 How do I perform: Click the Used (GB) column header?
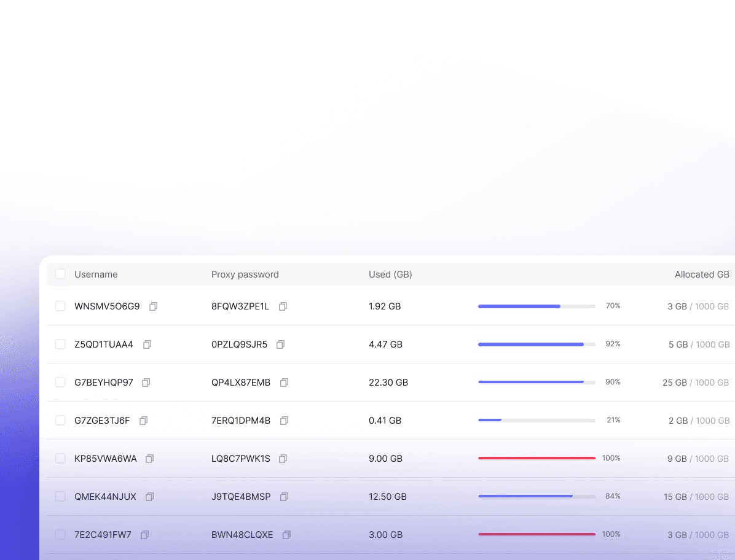pyautogui.click(x=390, y=274)
